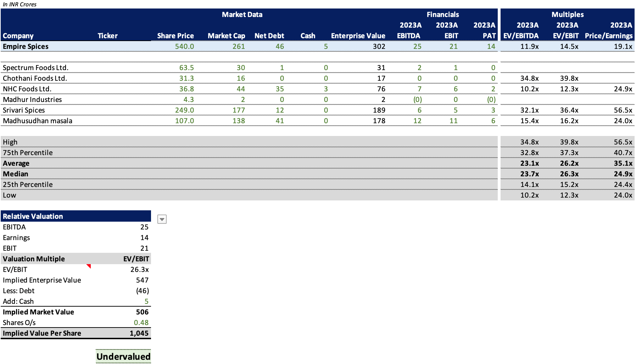
Task: Click Empire Spices share price 540.0
Action: [184, 46]
